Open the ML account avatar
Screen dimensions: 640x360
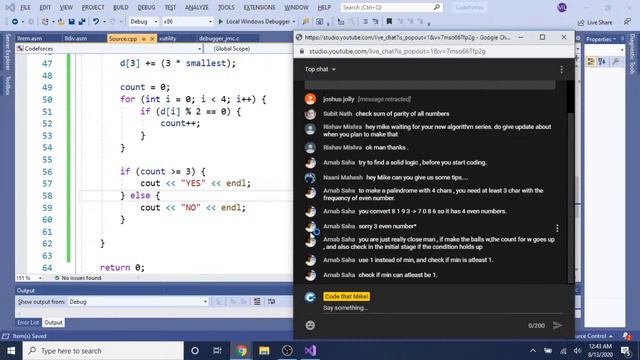(x=562, y=7)
